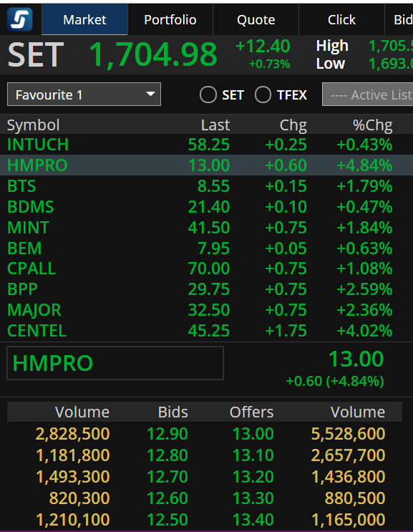Viewport: 413px width, 532px height.
Task: Click the bid price 12.90
Action: click(x=167, y=434)
